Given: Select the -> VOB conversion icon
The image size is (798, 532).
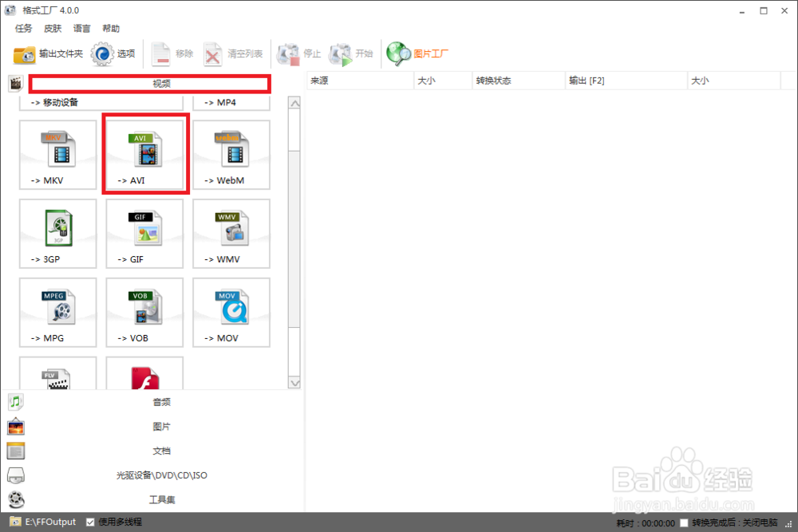Looking at the screenshot, I should [x=145, y=313].
